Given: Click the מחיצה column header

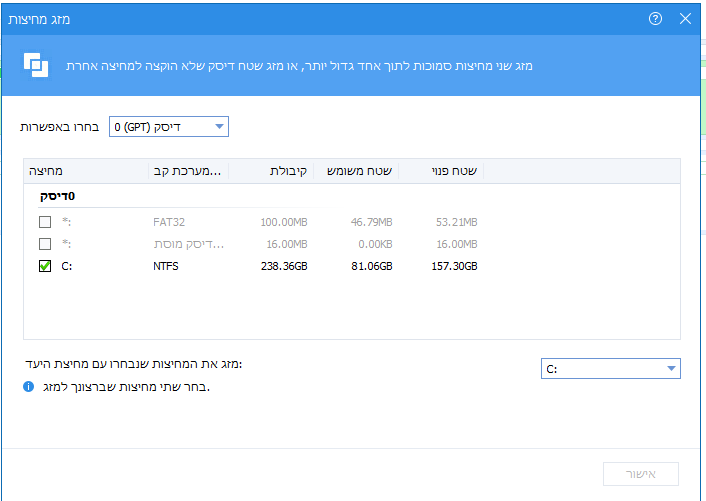Looking at the screenshot, I should click(47, 171).
